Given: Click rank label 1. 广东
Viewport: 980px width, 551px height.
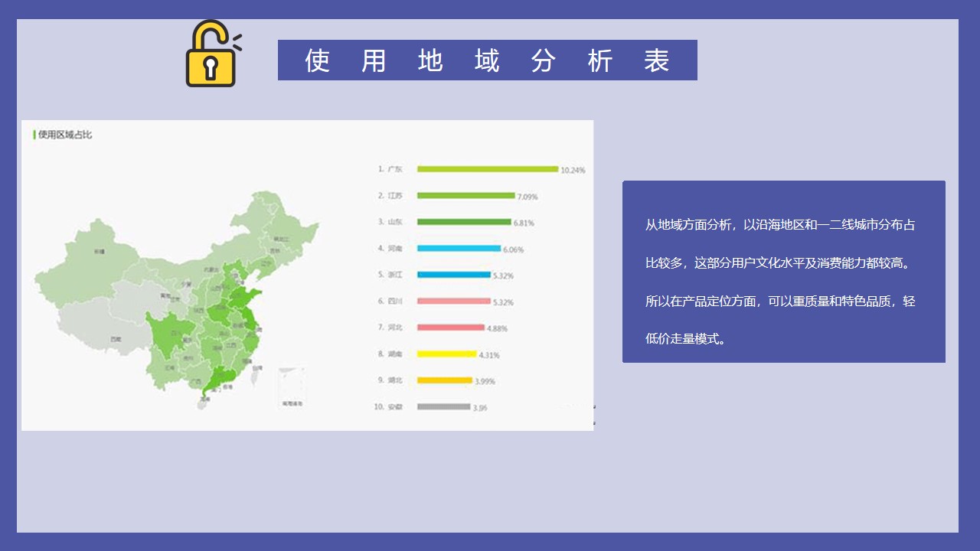Looking at the screenshot, I should click(390, 169).
